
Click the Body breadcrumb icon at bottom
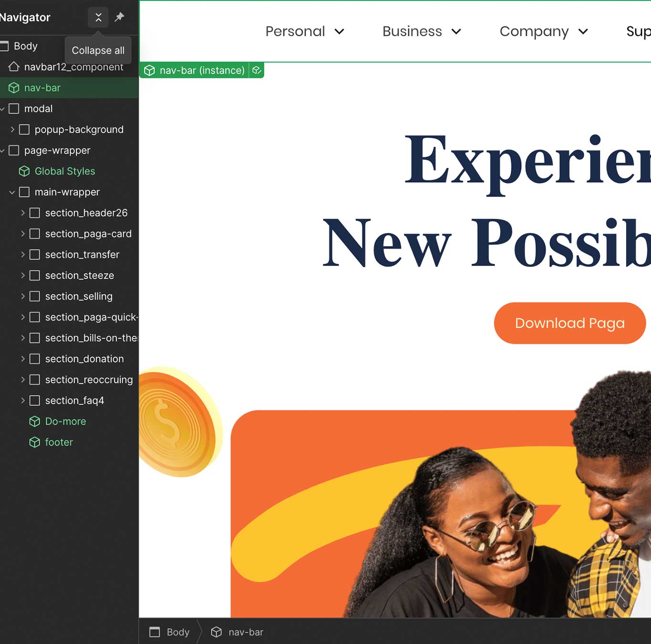(155, 632)
